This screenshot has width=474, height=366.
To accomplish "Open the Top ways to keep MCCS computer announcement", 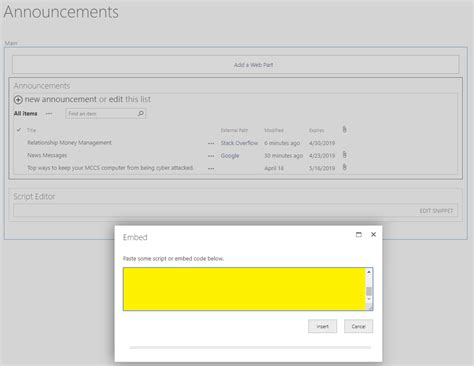I will (110, 168).
